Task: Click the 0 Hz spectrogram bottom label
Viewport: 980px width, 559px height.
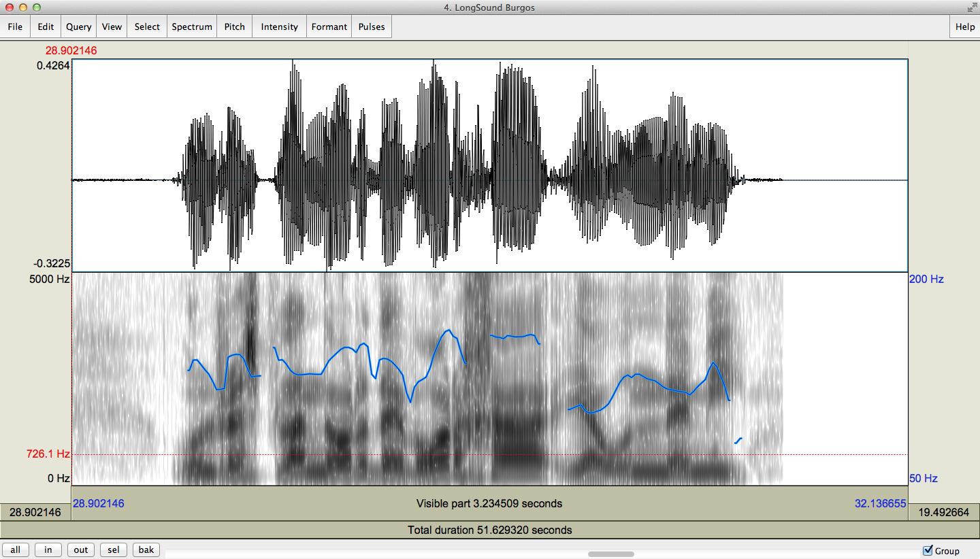Action: point(59,478)
